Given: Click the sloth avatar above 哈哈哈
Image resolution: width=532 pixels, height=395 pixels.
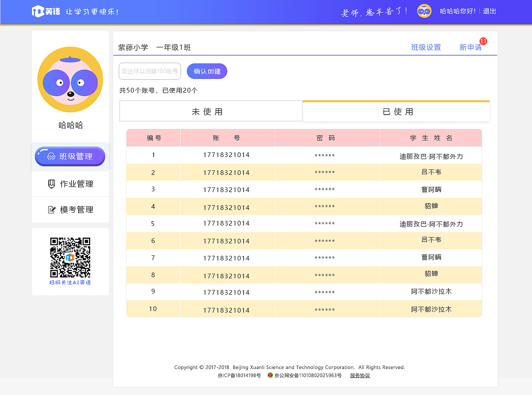Looking at the screenshot, I should coord(70,79).
